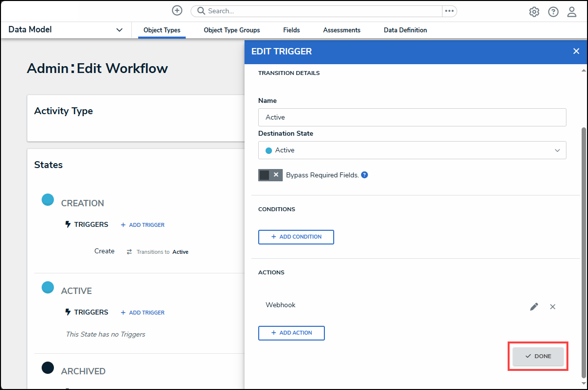Screen dimensions: 588x390
Task: Click the lightning icon in Creation Triggers
Action: 68,224
